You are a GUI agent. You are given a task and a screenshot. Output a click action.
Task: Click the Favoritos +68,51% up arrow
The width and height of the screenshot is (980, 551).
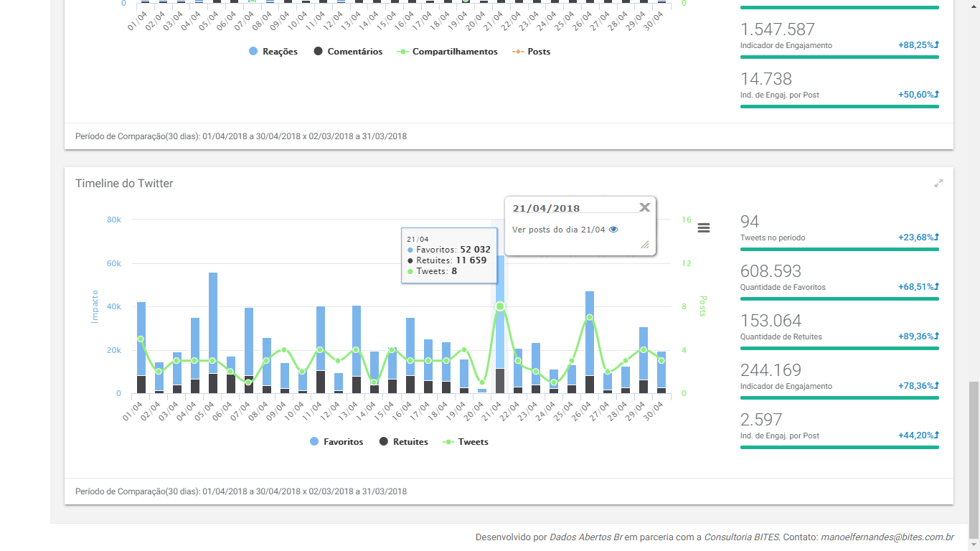click(x=936, y=287)
